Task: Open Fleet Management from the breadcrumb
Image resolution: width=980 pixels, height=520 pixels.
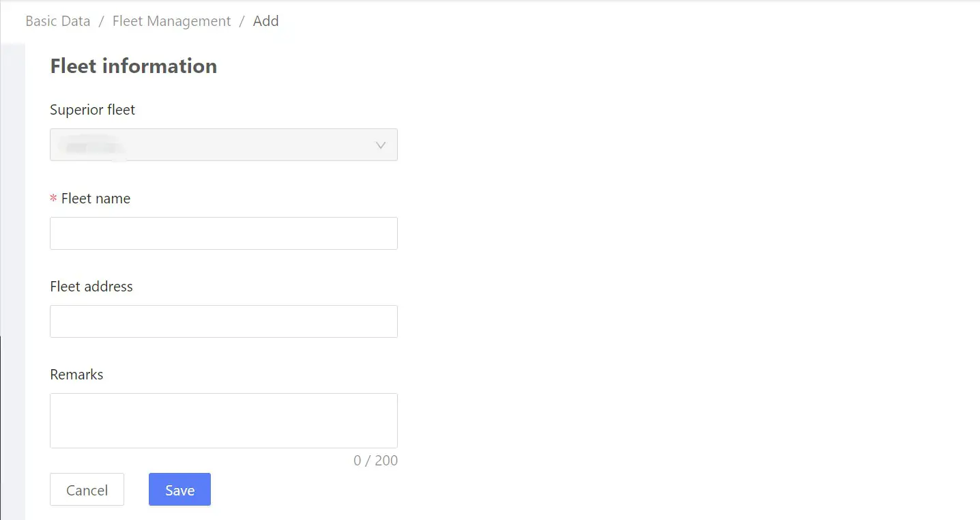Action: pyautogui.click(x=171, y=21)
